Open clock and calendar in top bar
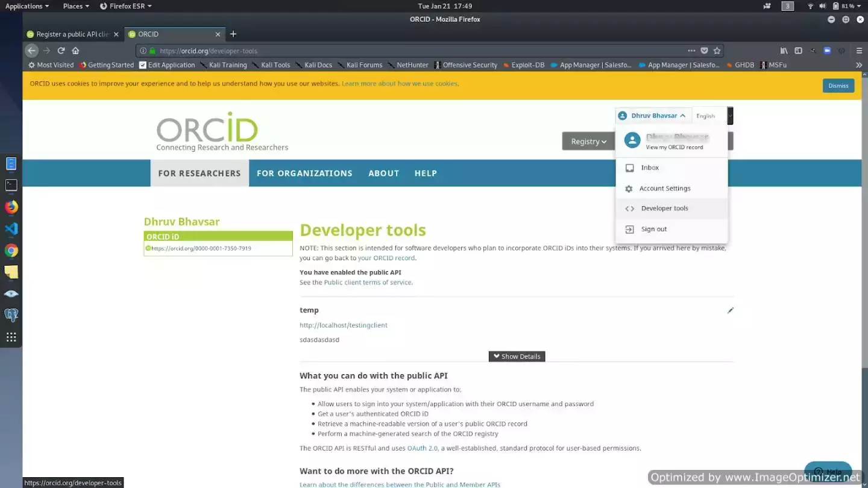The width and height of the screenshot is (868, 488). pos(445,6)
